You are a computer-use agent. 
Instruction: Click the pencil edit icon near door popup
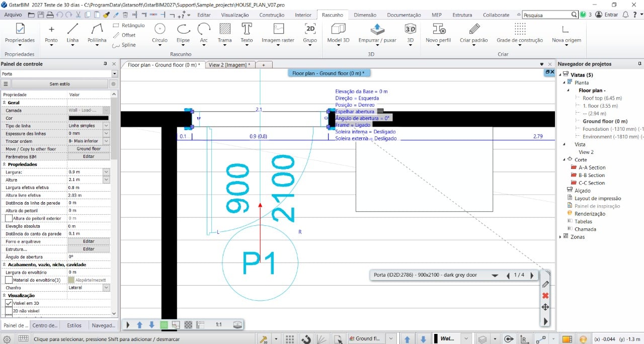(x=545, y=284)
